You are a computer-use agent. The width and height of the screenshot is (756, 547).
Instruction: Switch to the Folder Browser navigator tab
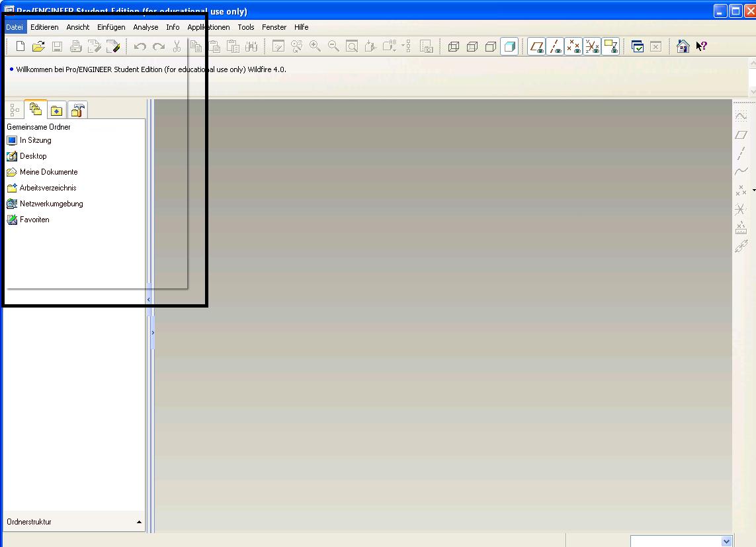36,109
